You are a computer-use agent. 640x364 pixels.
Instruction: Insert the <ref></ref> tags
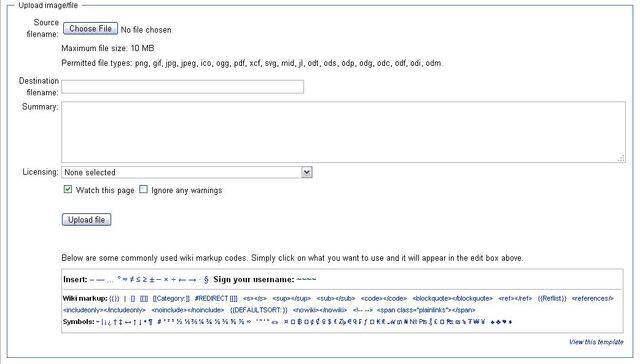click(515, 298)
